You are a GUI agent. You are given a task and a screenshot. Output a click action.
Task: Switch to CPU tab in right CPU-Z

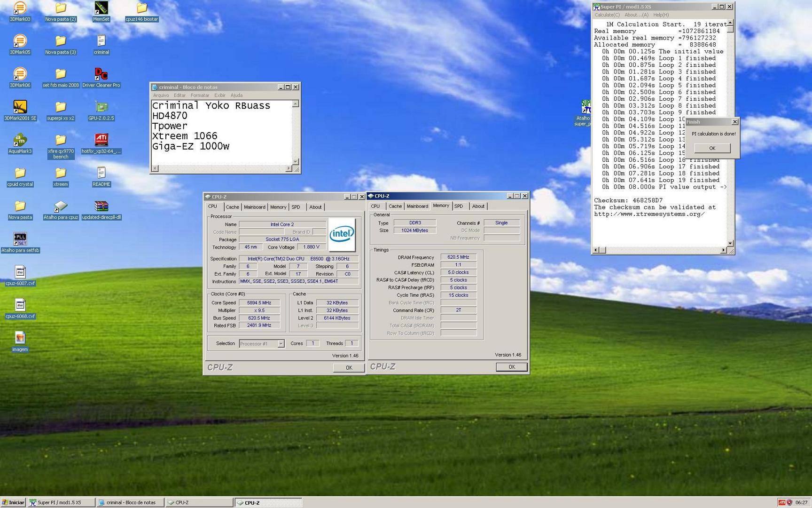[x=375, y=206]
